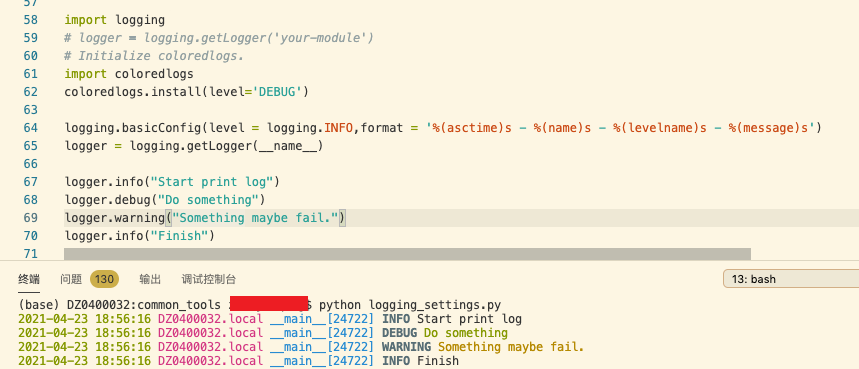
Task: Click logger.warning("Something maybe fail.") line
Action: (205, 218)
